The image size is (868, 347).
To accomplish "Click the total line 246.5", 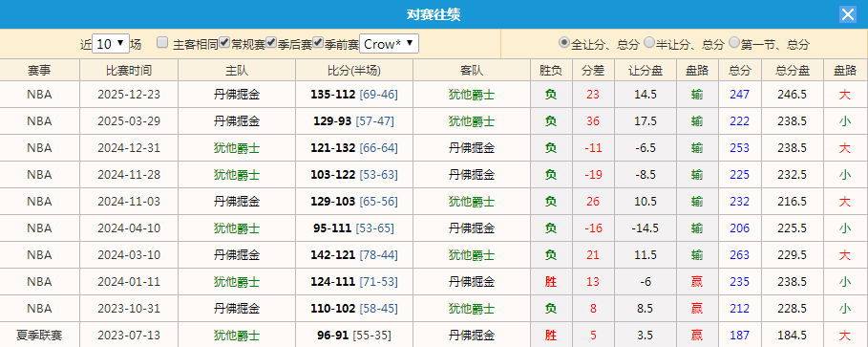I will click(x=793, y=95).
